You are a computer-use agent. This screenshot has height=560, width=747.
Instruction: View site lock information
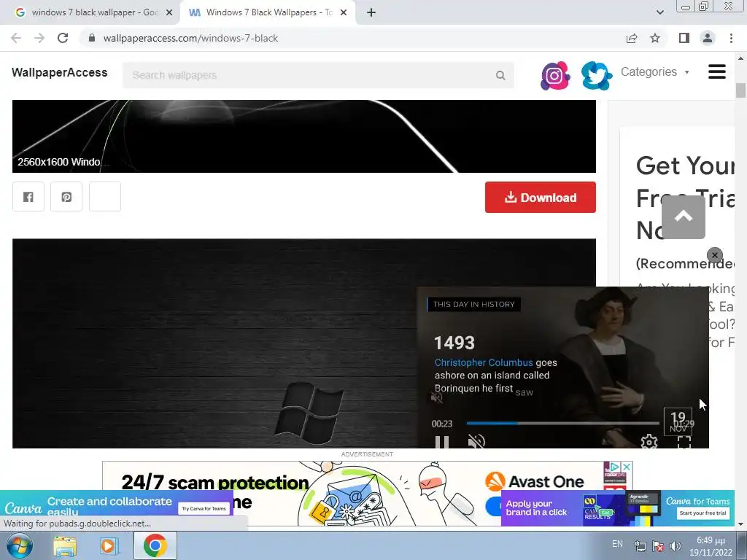pyautogui.click(x=92, y=38)
